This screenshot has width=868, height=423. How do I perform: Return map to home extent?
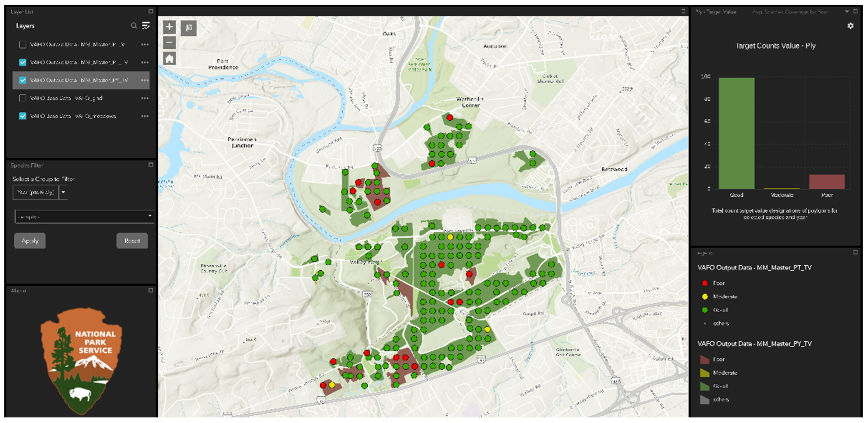(169, 59)
